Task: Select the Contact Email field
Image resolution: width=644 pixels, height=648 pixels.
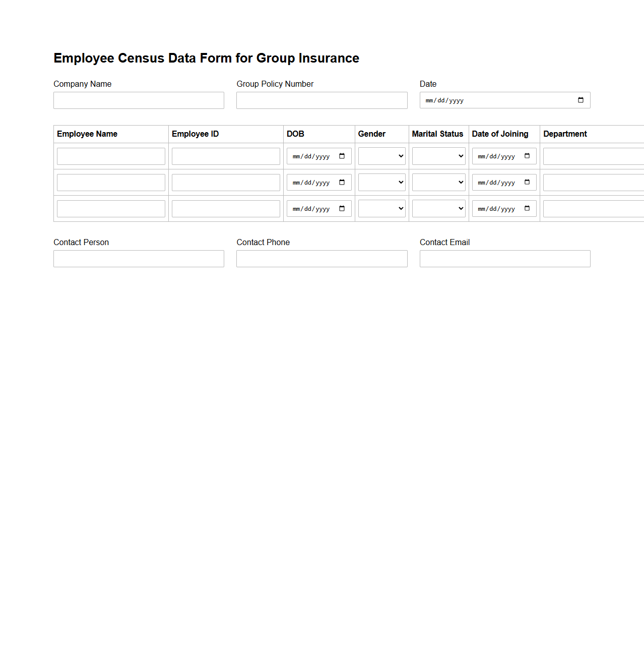Action: point(504,258)
